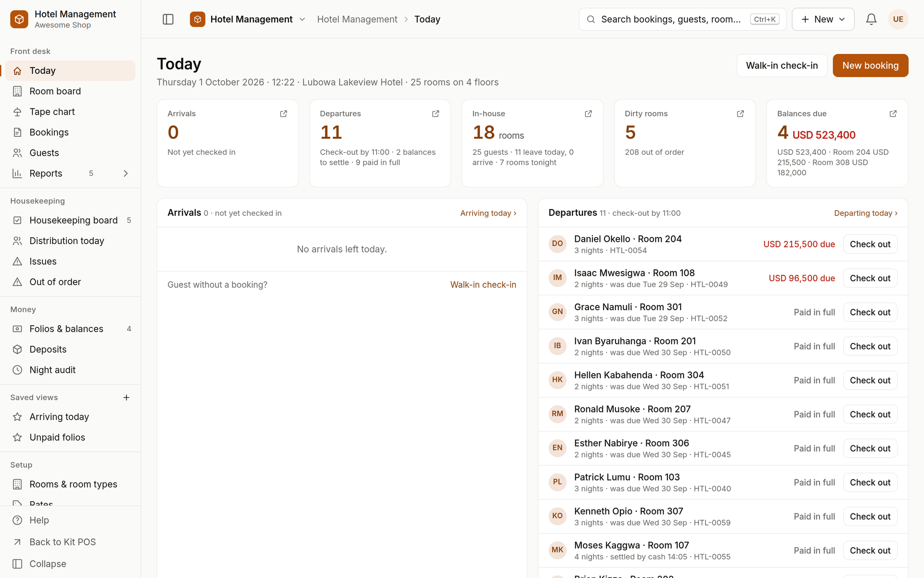Go to Rooms & room types
Viewport: 924px width, 578px height.
pyautogui.click(x=70, y=484)
